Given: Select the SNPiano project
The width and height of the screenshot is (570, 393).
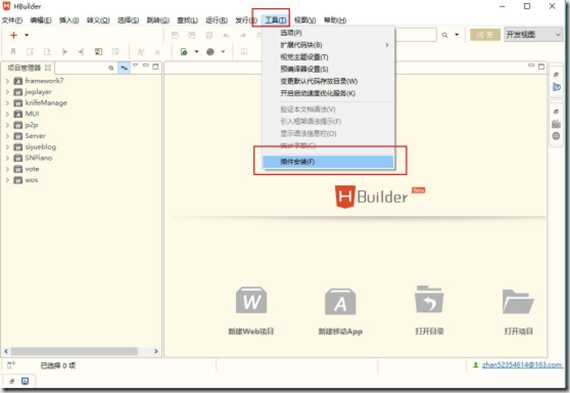Looking at the screenshot, I should click(x=33, y=158).
